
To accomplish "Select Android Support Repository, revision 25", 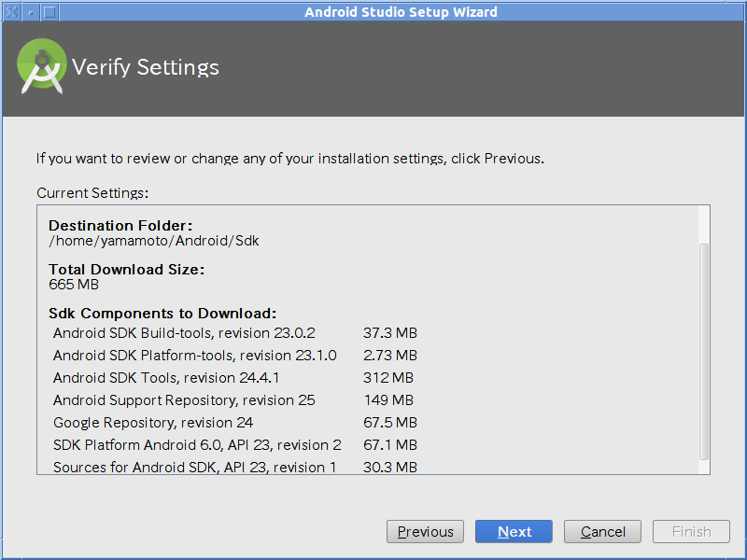I will click(184, 400).
